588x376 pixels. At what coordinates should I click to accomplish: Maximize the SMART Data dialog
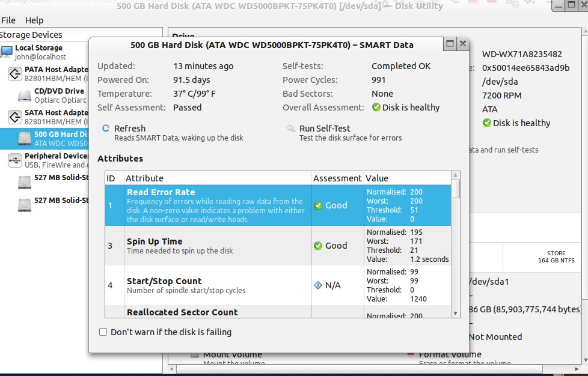pyautogui.click(x=450, y=44)
